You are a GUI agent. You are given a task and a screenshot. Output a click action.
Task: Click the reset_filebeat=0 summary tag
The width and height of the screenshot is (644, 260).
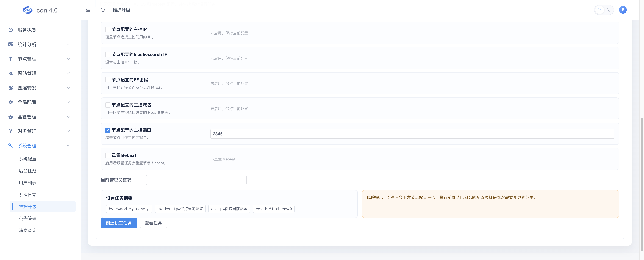click(274, 209)
